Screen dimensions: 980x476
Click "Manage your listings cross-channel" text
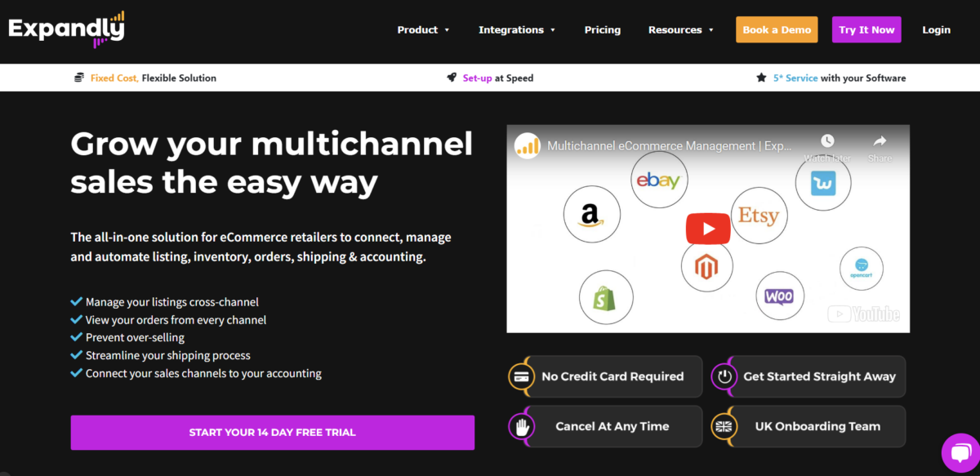pos(172,302)
